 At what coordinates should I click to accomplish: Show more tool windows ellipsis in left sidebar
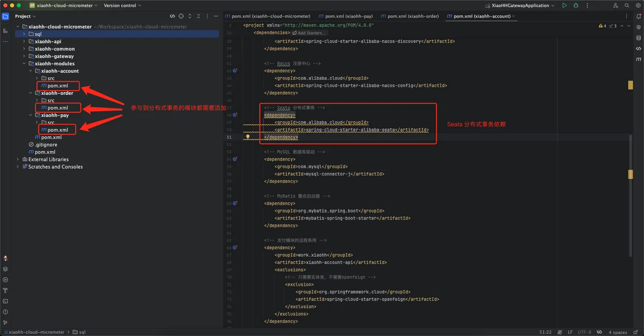(6, 41)
